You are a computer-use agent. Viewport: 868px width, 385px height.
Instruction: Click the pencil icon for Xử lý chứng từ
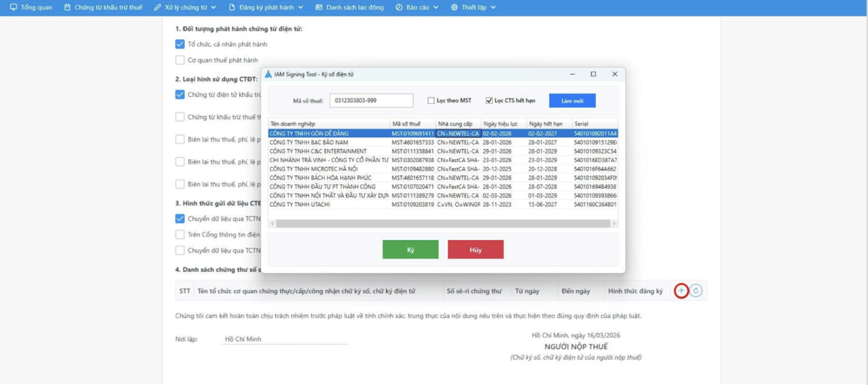pos(158,7)
